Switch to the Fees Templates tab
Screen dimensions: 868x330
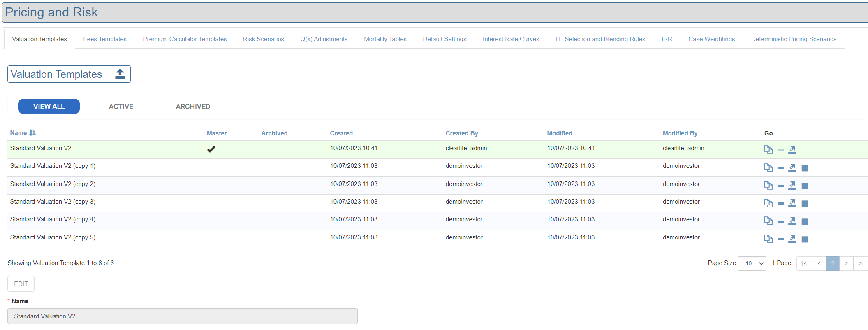coord(105,39)
